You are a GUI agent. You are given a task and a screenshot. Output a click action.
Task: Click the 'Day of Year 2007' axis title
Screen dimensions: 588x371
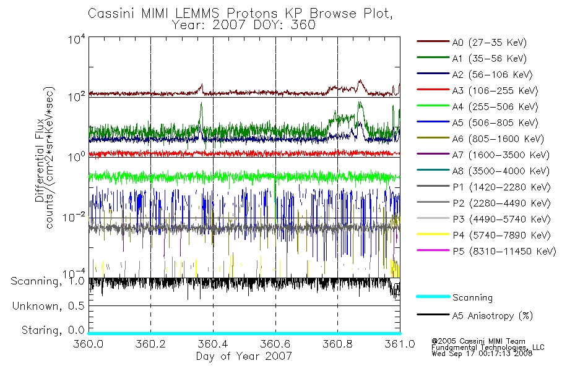tap(244, 356)
